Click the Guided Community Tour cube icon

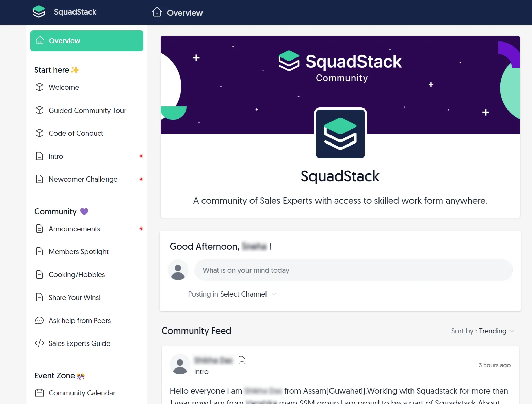tap(39, 110)
